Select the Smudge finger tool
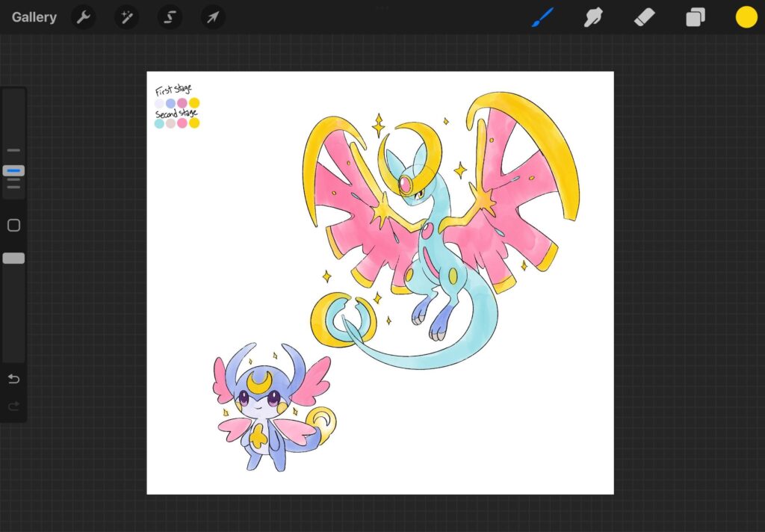Viewport: 765px width, 532px height. click(593, 18)
